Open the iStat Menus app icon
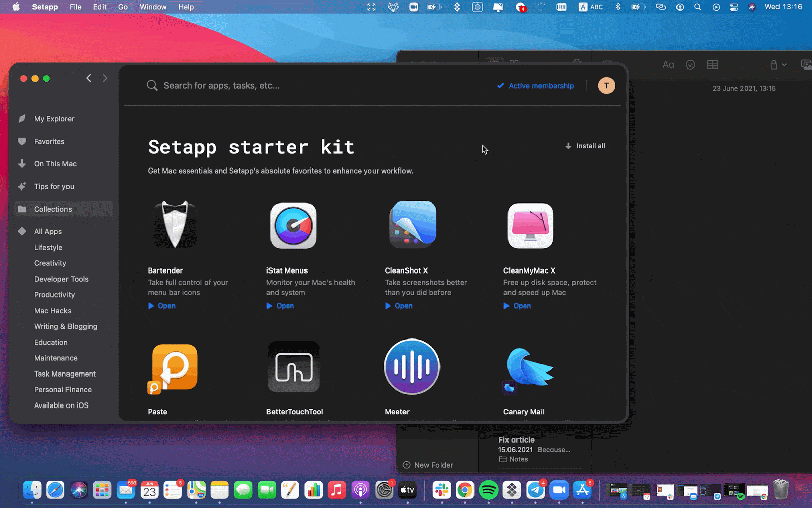812x508 pixels. (x=293, y=225)
